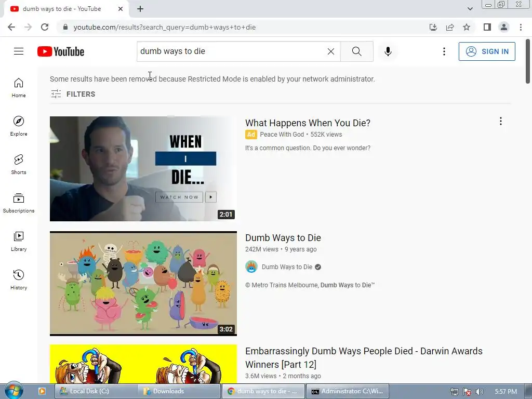Screen dimensions: 532x399
Task: Reload the page with refresh icon
Action: [x=45, y=27]
